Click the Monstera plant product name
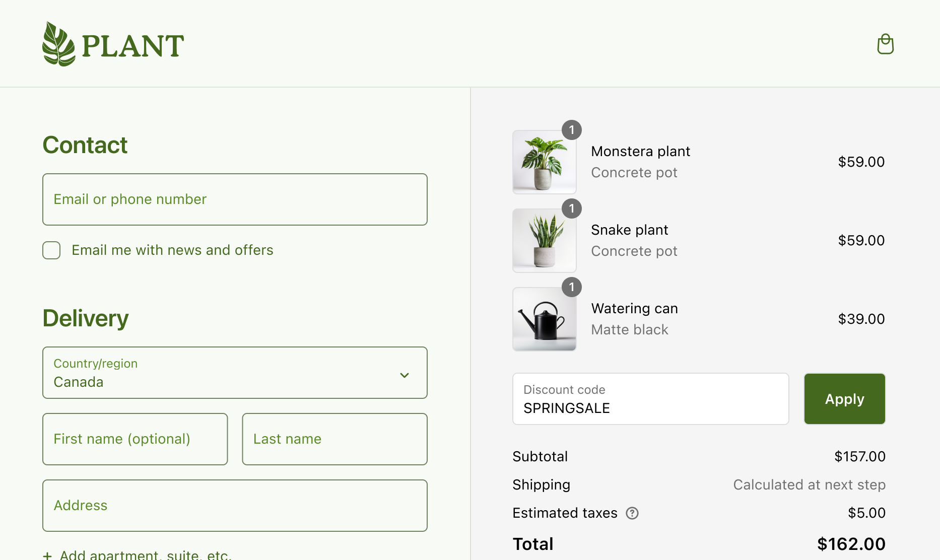The image size is (940, 560). (x=640, y=152)
